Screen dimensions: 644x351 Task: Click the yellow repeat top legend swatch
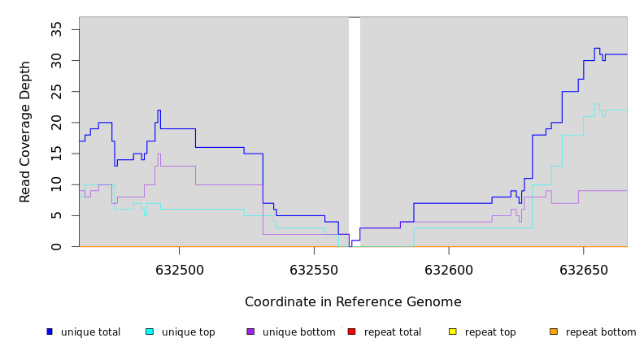tap(452, 331)
